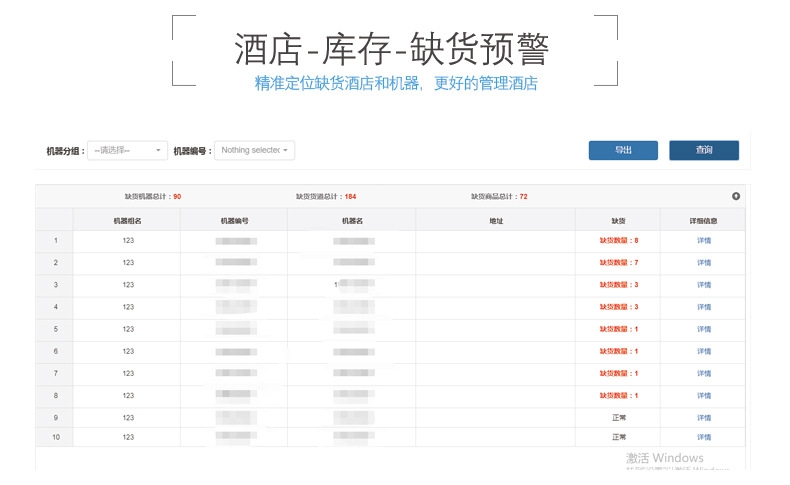790x485 pixels.
Task: Click the 机器编号 column header
Action: pos(234,221)
